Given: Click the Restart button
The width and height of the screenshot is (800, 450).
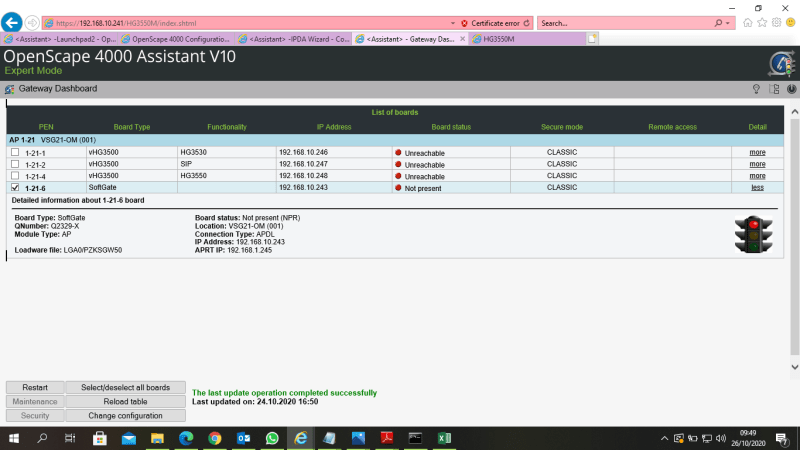Looking at the screenshot, I should coord(35,387).
